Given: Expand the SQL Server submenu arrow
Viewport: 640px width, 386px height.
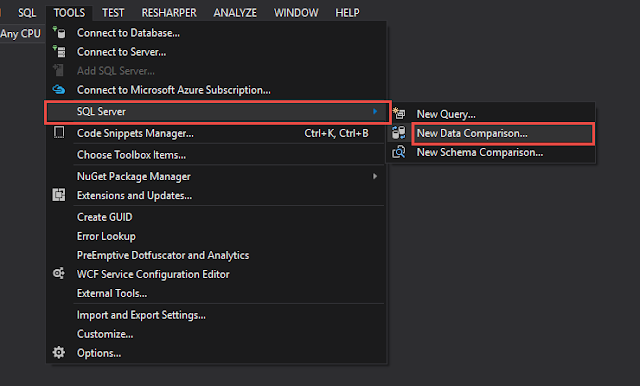Looking at the screenshot, I should tap(375, 111).
